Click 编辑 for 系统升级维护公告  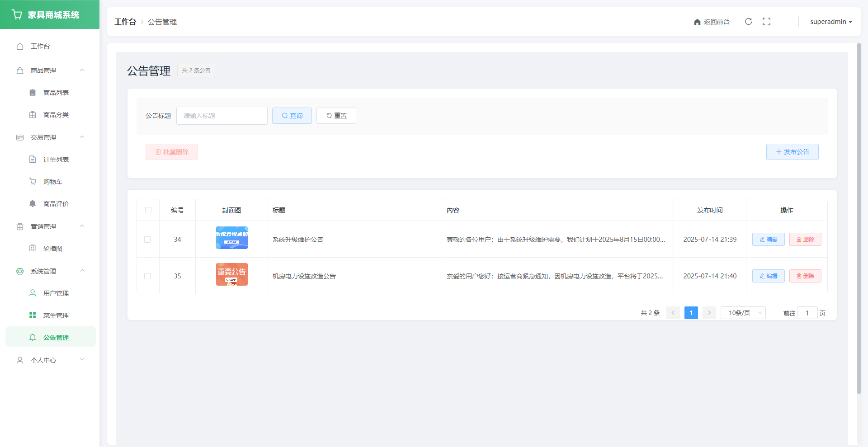pyautogui.click(x=768, y=240)
